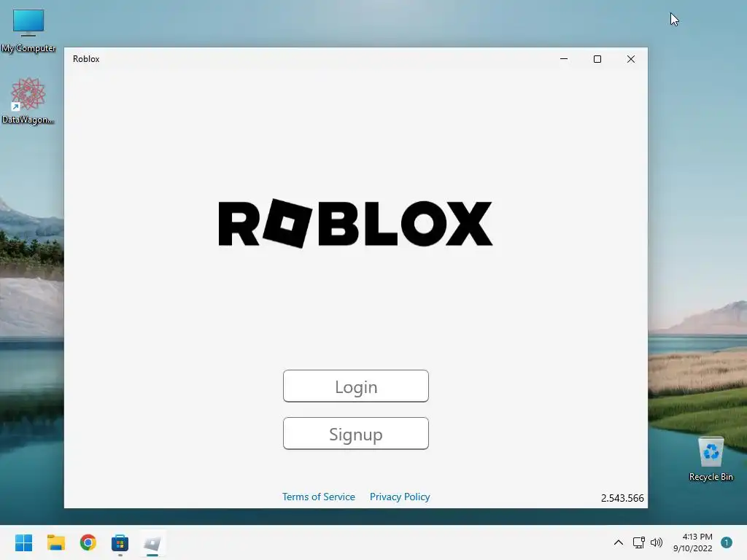The height and width of the screenshot is (560, 747).
Task: Open the Windows Start menu
Action: click(24, 542)
